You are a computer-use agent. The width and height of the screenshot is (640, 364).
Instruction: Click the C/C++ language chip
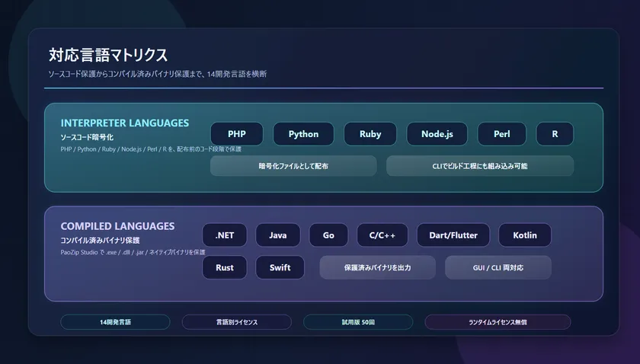pos(382,235)
